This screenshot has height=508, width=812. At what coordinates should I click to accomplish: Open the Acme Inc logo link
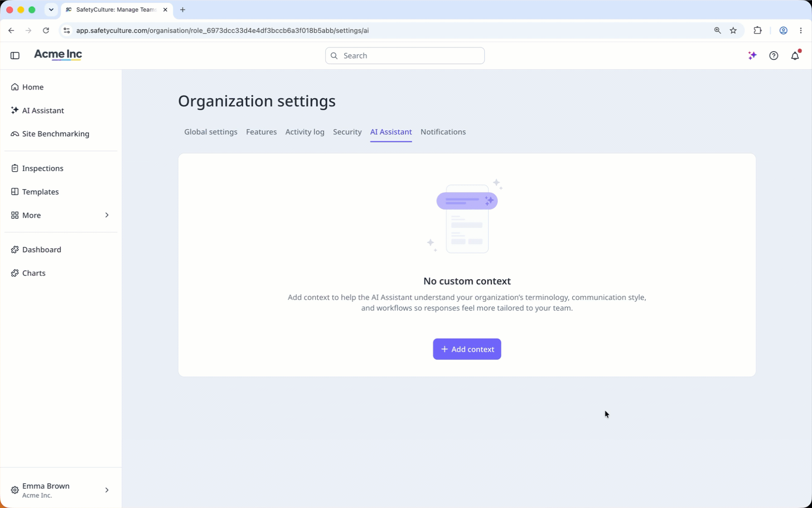(58, 55)
